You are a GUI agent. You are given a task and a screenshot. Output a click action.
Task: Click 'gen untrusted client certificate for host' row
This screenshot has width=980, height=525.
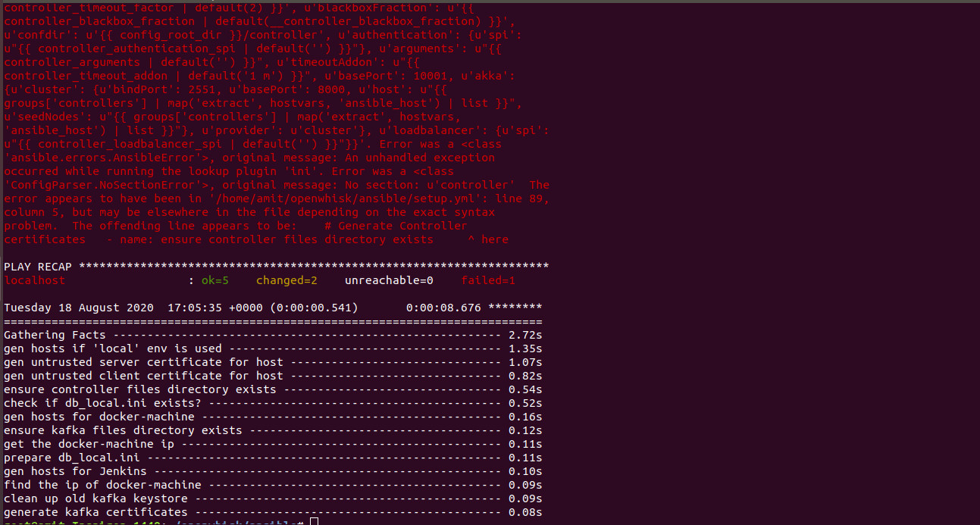point(273,376)
